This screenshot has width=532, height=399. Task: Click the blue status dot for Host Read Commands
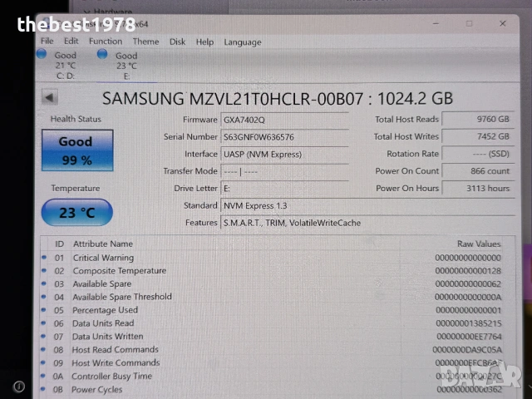coord(43,349)
